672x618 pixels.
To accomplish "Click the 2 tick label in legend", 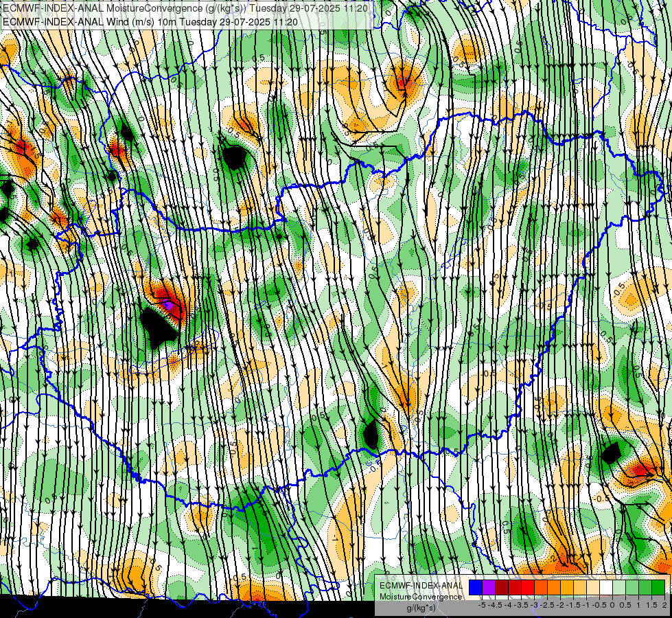I will coord(664,605).
